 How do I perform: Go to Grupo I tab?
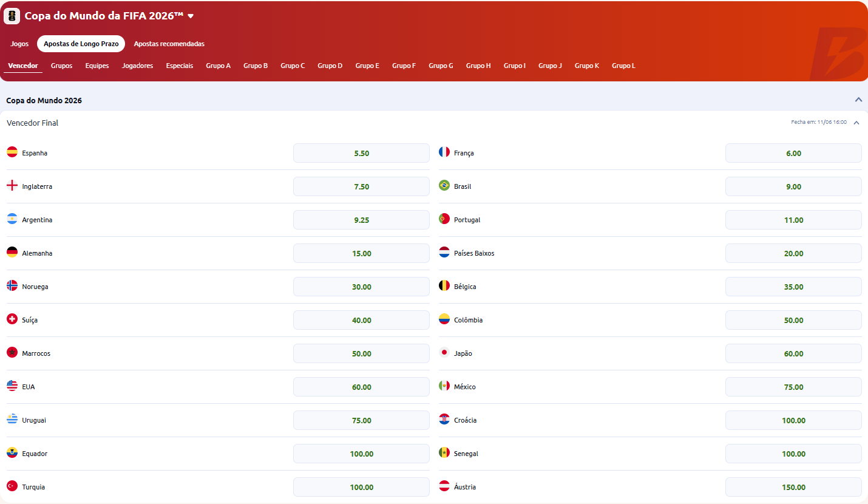point(515,66)
